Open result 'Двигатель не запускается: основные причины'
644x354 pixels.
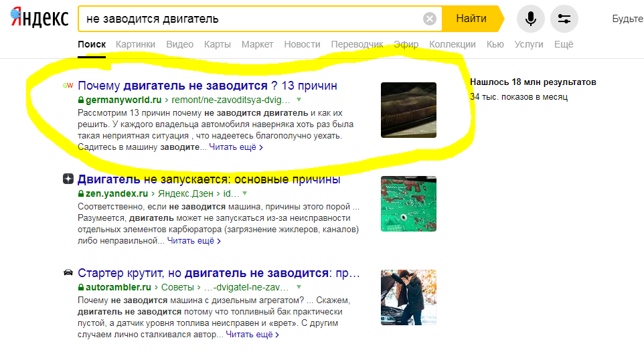tap(209, 179)
